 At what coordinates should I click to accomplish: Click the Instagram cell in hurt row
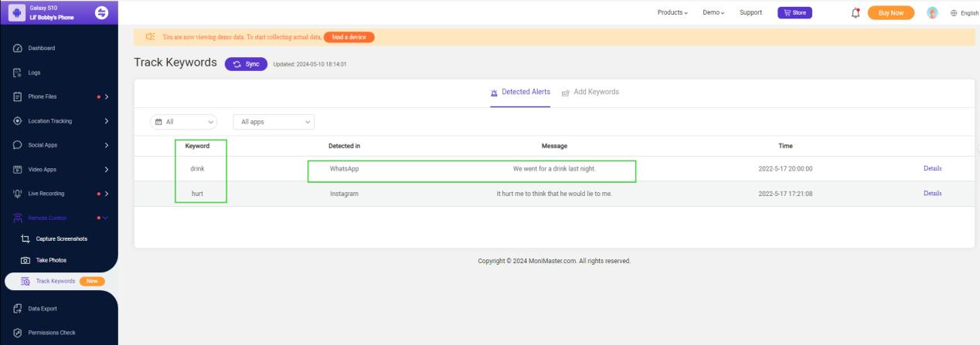coord(344,193)
